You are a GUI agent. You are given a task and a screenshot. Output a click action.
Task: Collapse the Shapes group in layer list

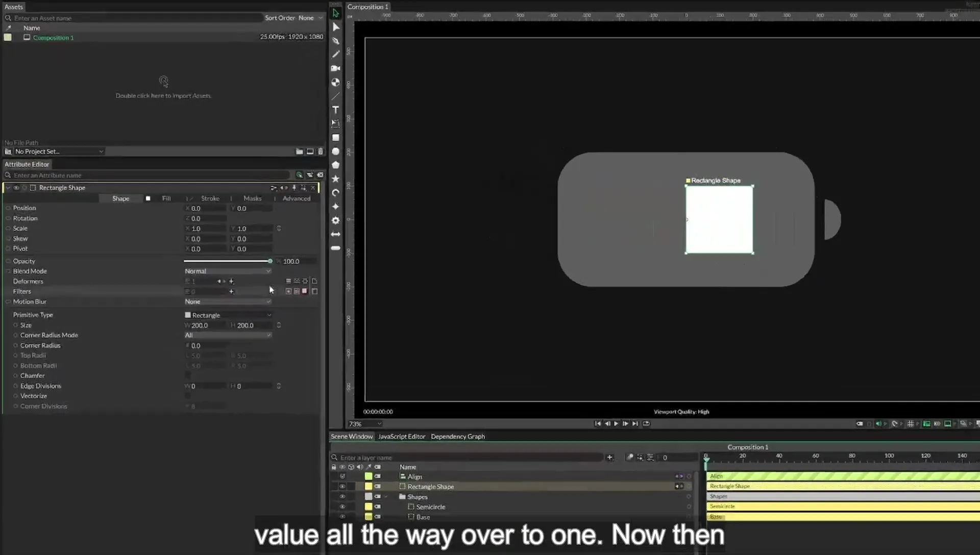point(386,497)
